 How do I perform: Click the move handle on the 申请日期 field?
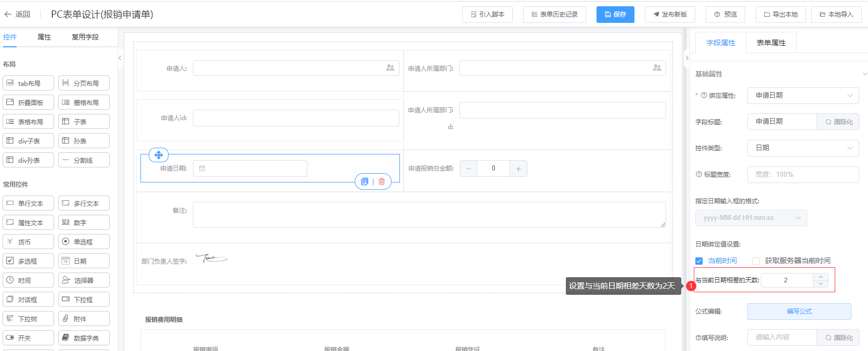159,155
